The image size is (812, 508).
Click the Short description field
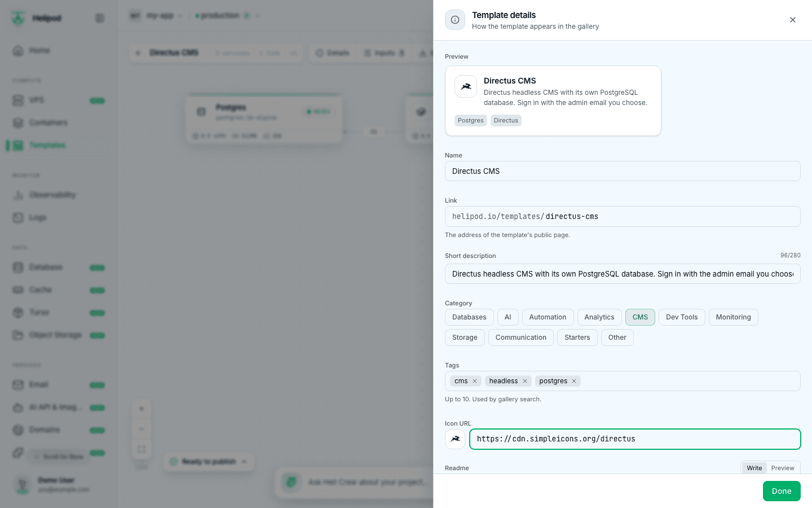click(623, 274)
